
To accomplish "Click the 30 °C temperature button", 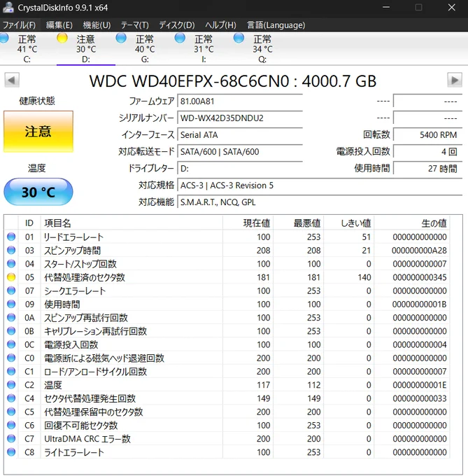I will click(x=38, y=192).
